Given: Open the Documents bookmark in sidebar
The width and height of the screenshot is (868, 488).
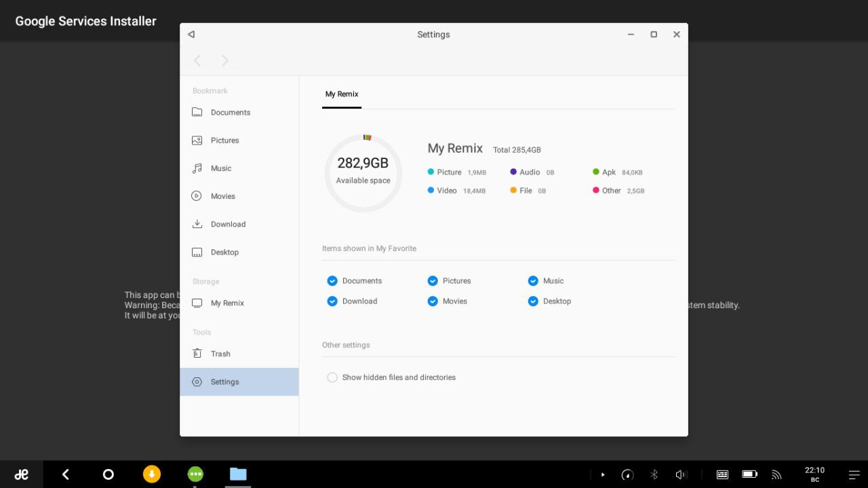Looking at the screenshot, I should [230, 113].
